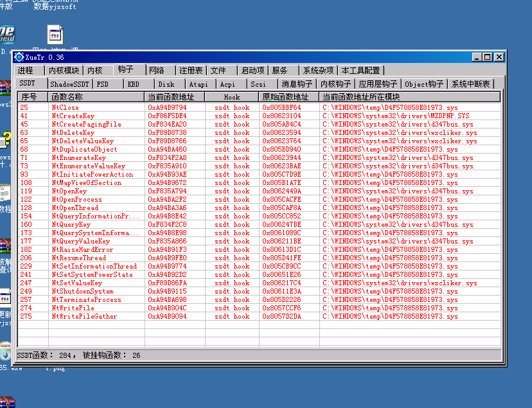The width and height of the screenshot is (532, 408).
Task: Select the NtClose row
Action: 259,107
